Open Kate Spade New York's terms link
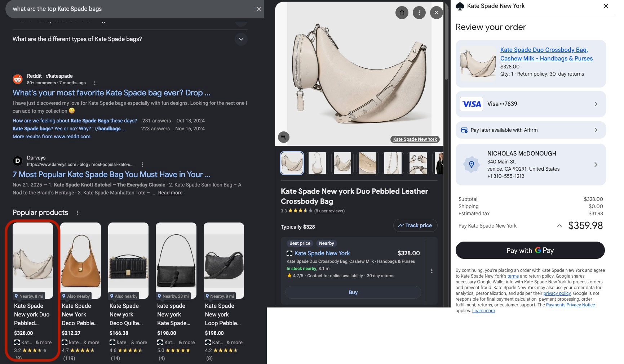 [x=513, y=276]
